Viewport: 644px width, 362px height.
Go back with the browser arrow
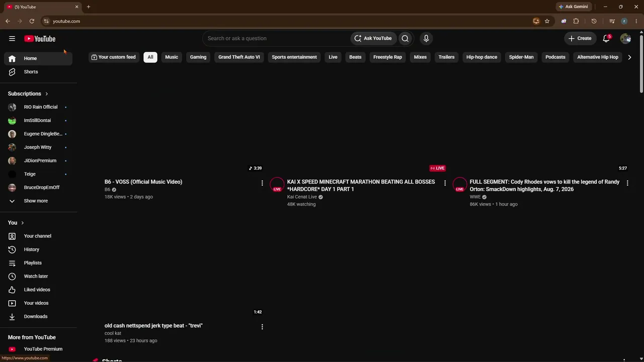(x=8, y=21)
